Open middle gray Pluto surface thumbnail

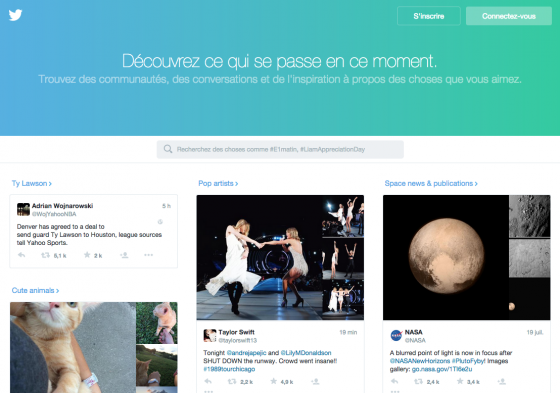[530, 258]
